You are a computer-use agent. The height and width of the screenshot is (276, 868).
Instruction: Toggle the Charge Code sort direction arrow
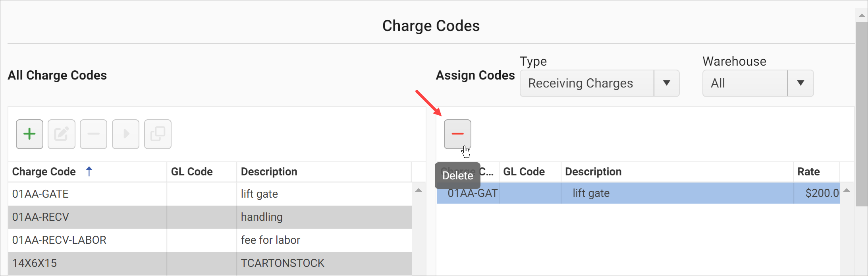click(89, 171)
